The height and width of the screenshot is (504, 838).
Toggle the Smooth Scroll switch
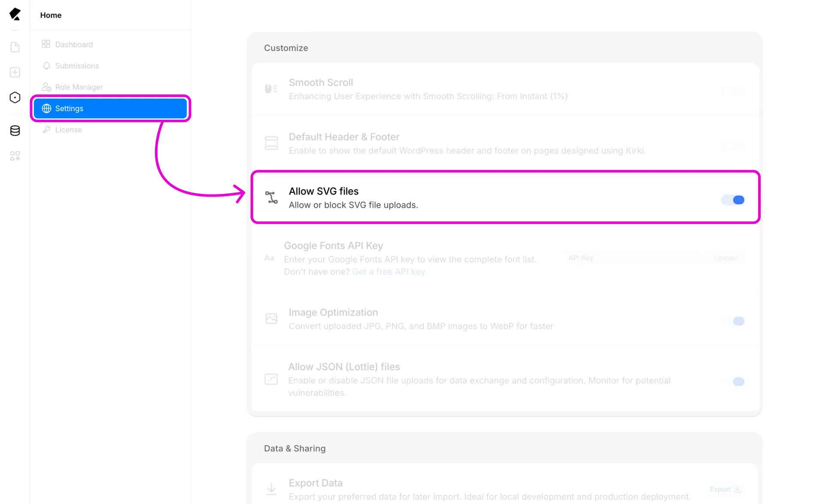[734, 90]
